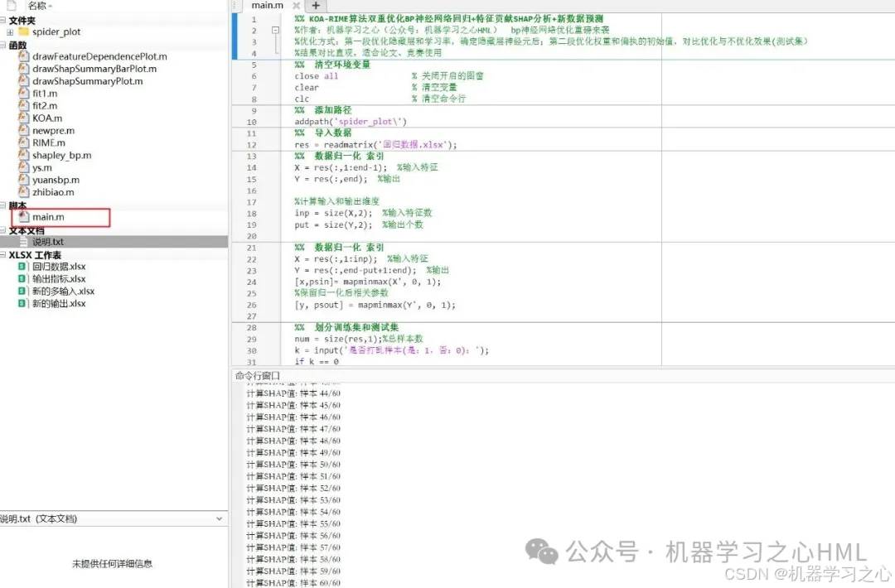Select KOA.m file name in list
The width and height of the screenshot is (895, 588).
pyautogui.click(x=47, y=118)
